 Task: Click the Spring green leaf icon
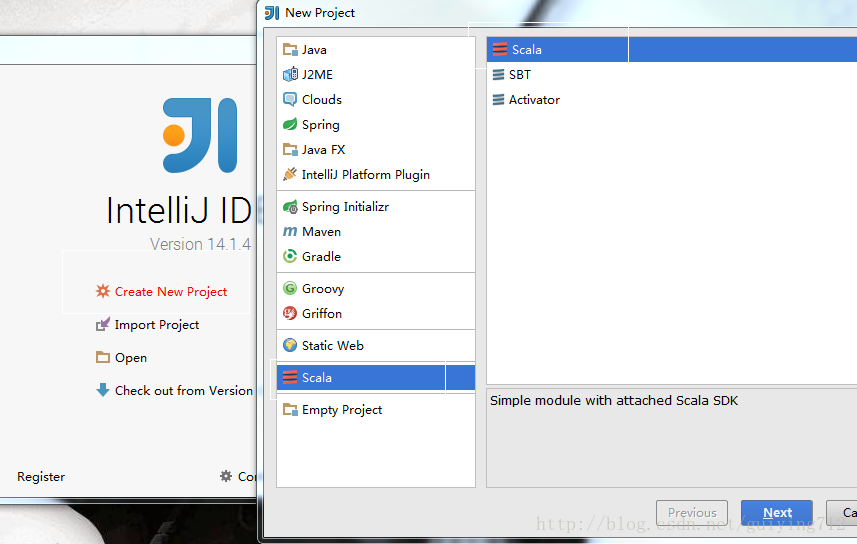click(x=290, y=125)
